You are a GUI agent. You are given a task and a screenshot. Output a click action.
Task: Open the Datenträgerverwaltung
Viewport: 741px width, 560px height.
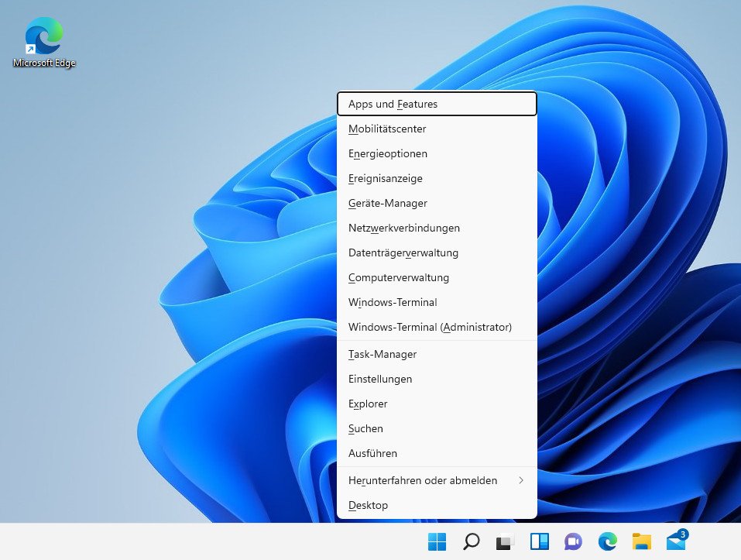point(403,253)
